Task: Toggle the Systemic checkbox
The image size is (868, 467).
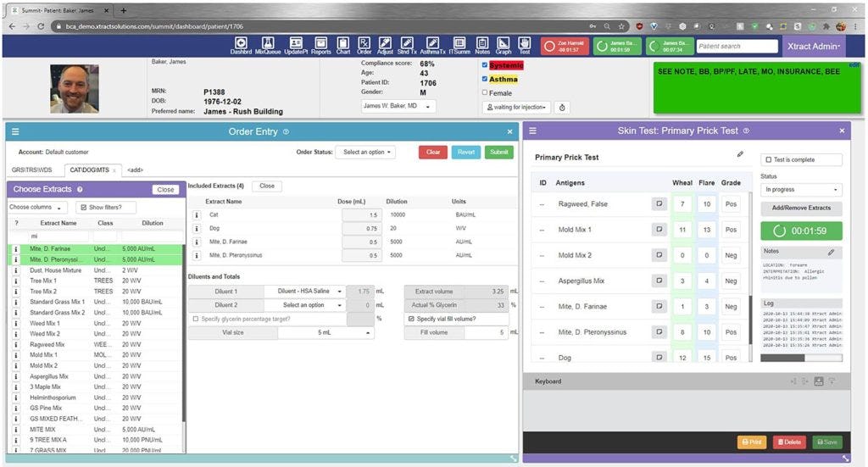Action: tap(485, 64)
